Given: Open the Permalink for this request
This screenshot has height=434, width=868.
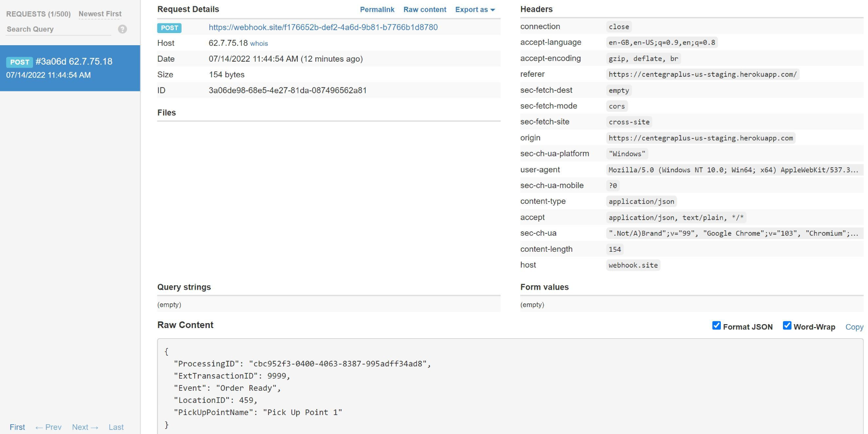Looking at the screenshot, I should point(377,10).
